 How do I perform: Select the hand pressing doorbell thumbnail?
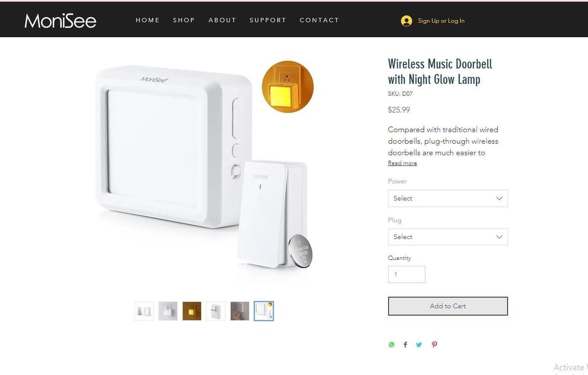[x=240, y=311]
